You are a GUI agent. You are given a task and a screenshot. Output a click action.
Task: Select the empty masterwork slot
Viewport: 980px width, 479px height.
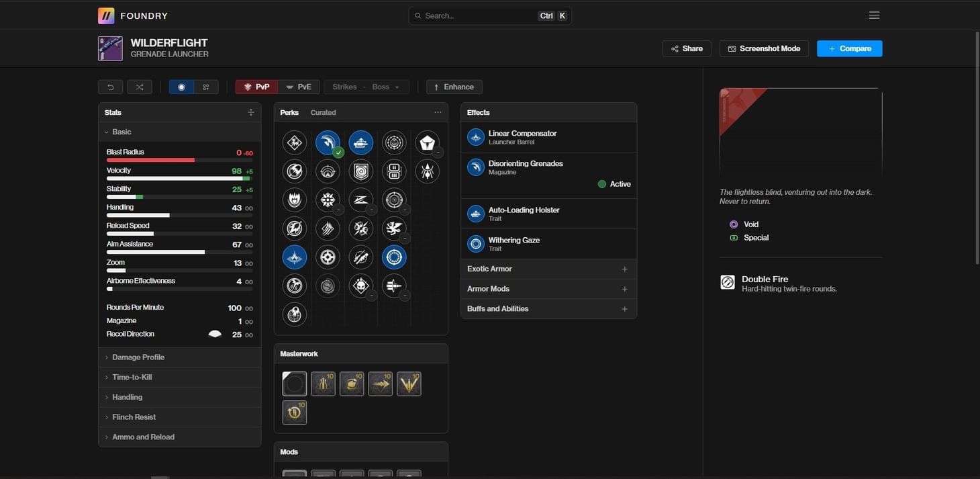click(x=293, y=383)
